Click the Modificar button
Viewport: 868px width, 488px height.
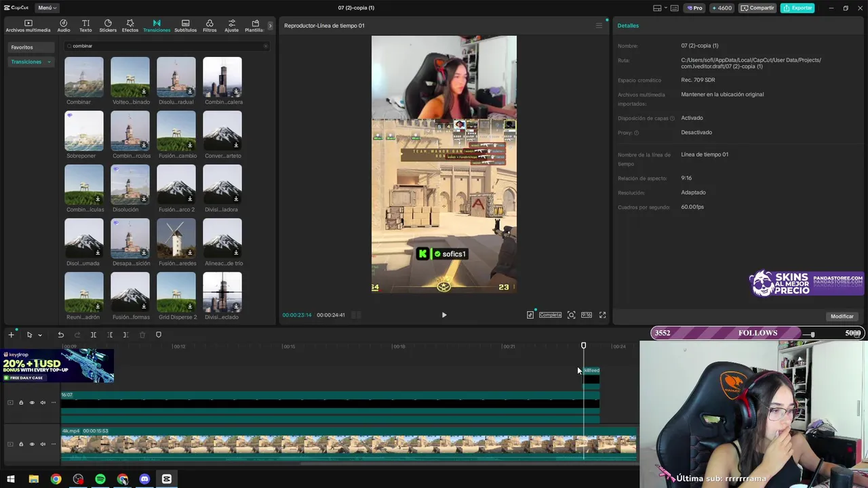coord(842,317)
